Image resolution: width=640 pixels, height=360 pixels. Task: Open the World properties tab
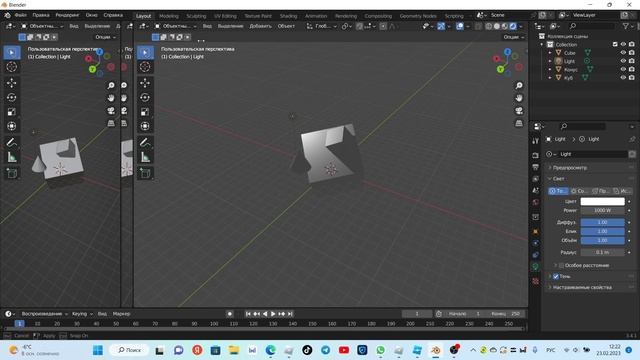coord(536,202)
